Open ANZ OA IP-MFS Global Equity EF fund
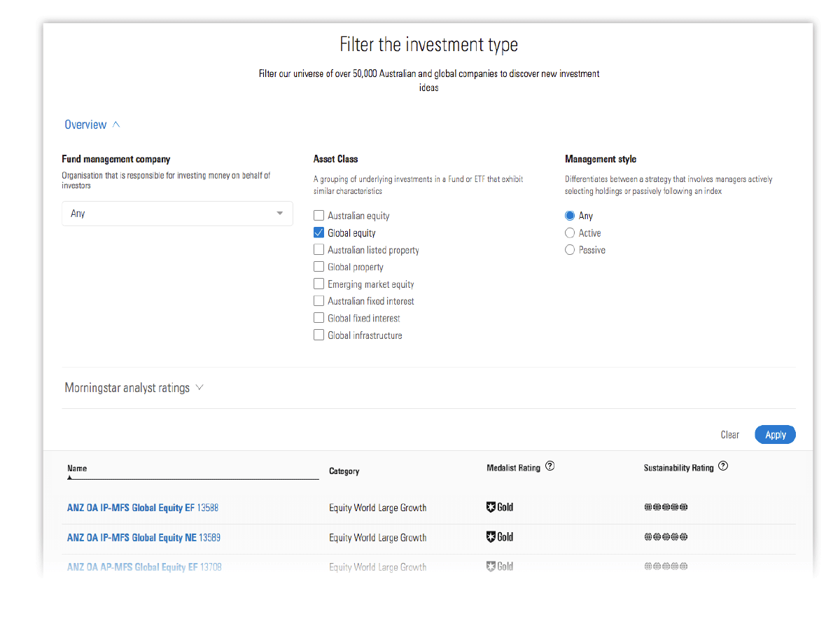Screen dimensions: 840x619 (x=143, y=508)
